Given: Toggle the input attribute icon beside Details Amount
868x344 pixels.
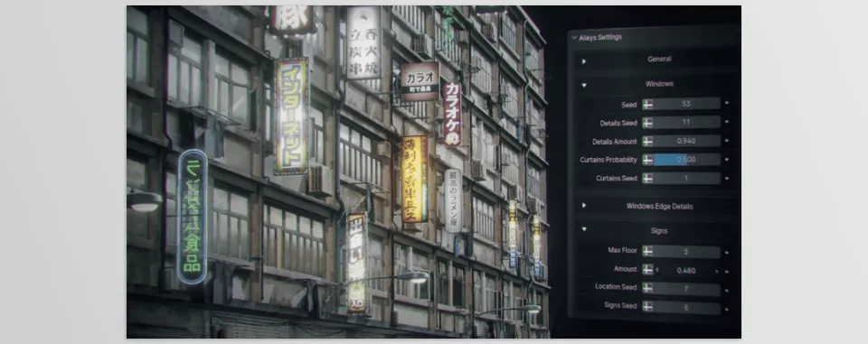Looking at the screenshot, I should [x=647, y=141].
